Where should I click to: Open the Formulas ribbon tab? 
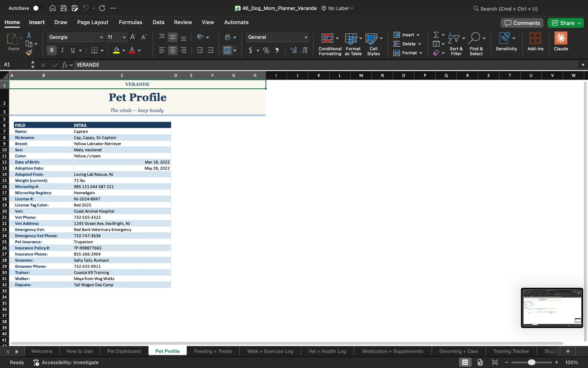tap(130, 22)
